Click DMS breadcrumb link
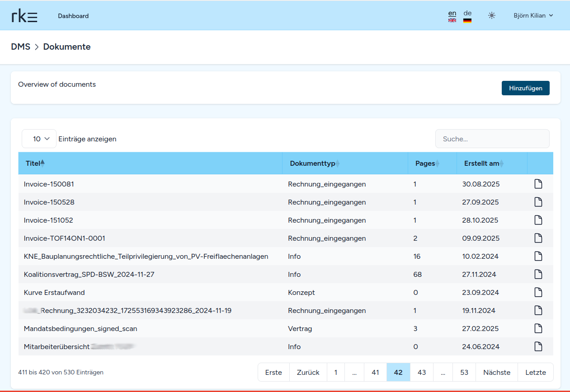Screen dimensions: 570x392 [20, 47]
